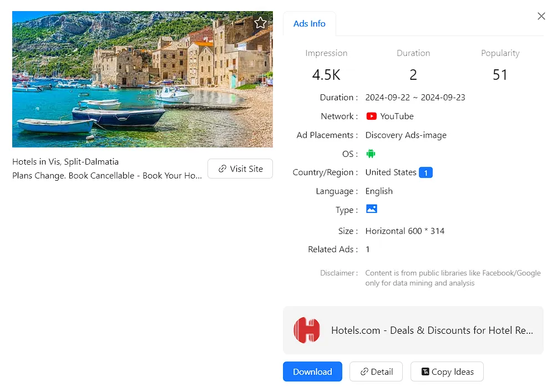Click the Copy Ideas button
Image resolution: width=557 pixels, height=392 pixels.
447,371
